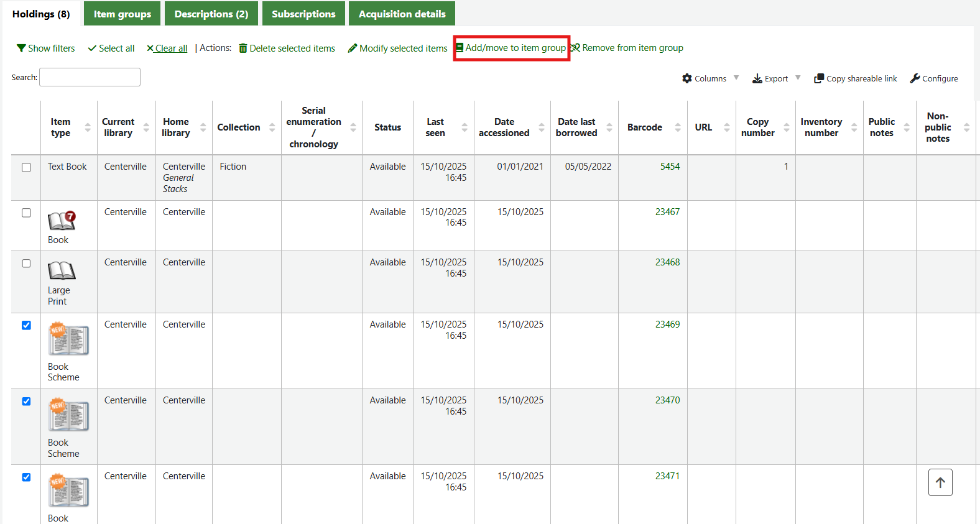Focus the holdings Search field
The image size is (980, 524).
(90, 77)
